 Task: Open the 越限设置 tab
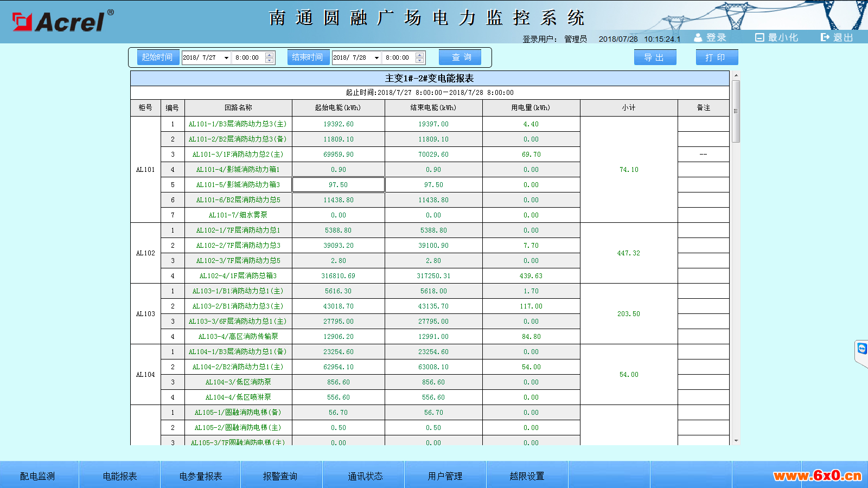pos(527,476)
